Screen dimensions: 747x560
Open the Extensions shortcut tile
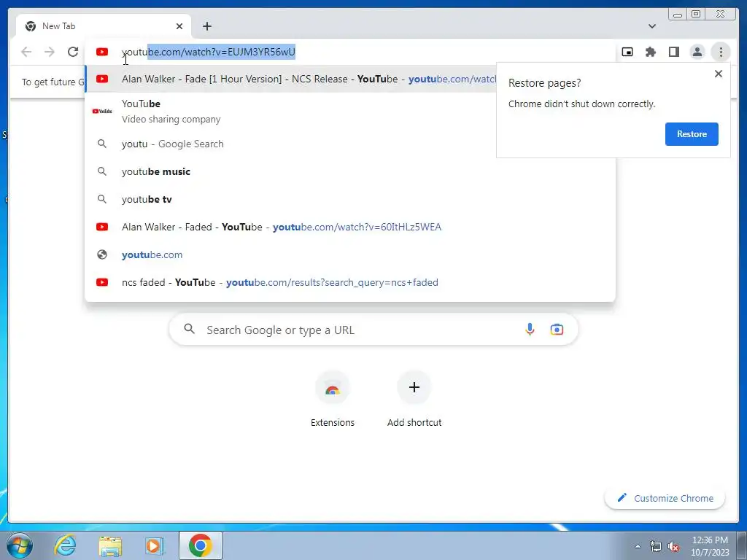(x=333, y=399)
